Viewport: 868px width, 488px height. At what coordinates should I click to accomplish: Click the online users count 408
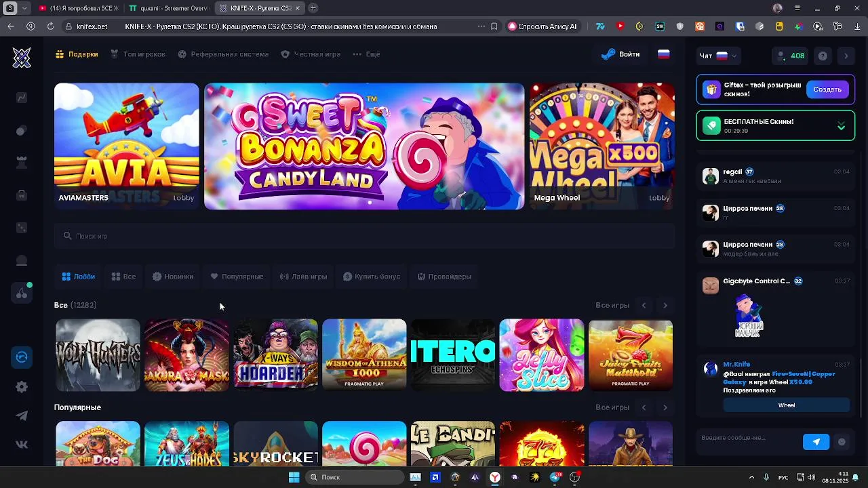point(791,56)
